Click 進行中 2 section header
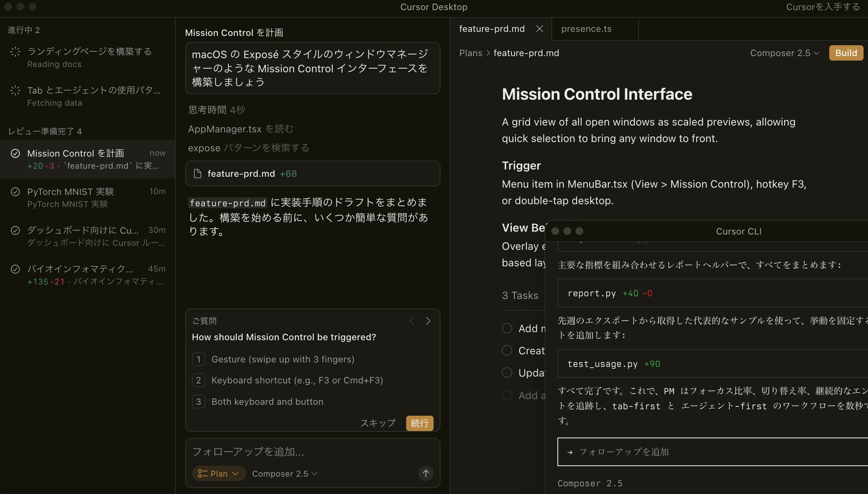The height and width of the screenshot is (494, 868). 23,30
